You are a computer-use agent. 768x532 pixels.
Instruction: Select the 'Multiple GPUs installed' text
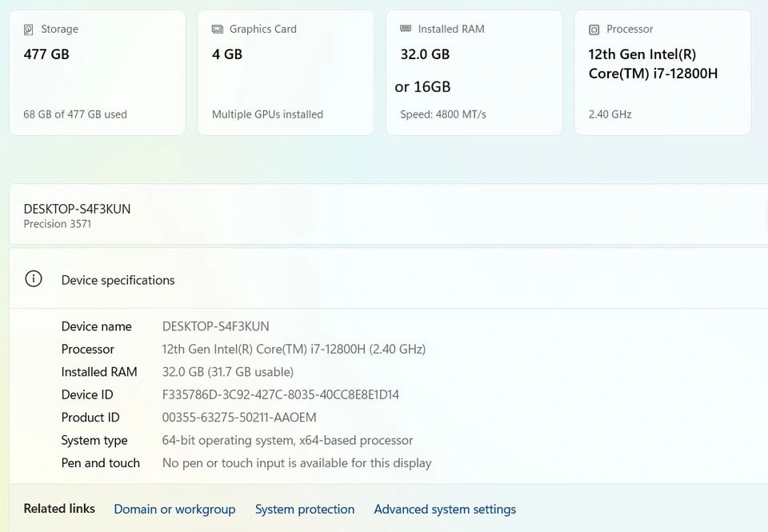tap(267, 114)
